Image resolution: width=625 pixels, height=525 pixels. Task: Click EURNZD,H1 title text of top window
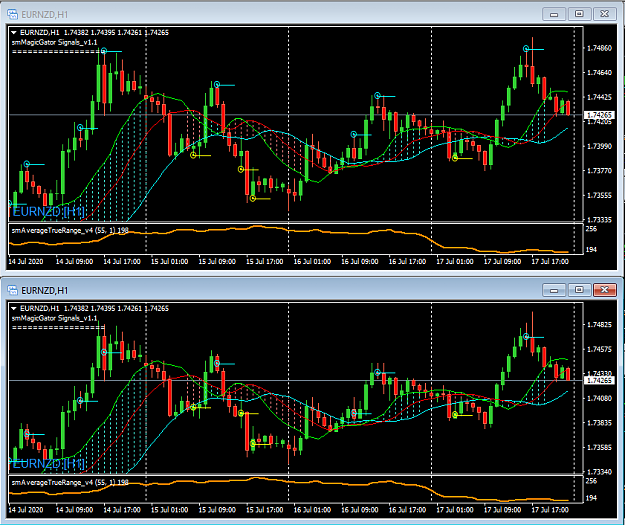(45, 14)
